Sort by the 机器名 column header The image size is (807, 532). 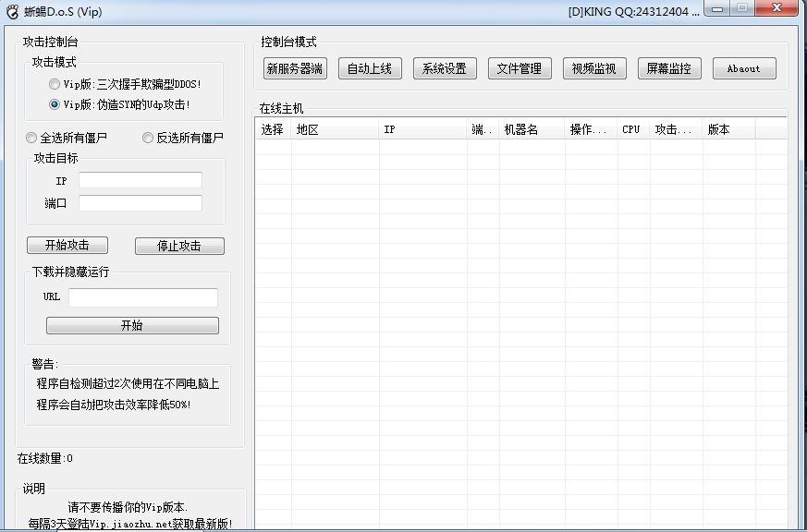tap(532, 129)
